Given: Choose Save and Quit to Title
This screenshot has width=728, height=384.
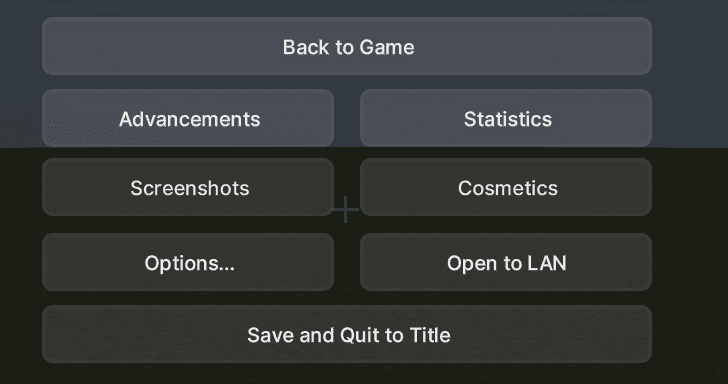Looking at the screenshot, I should click(347, 334).
